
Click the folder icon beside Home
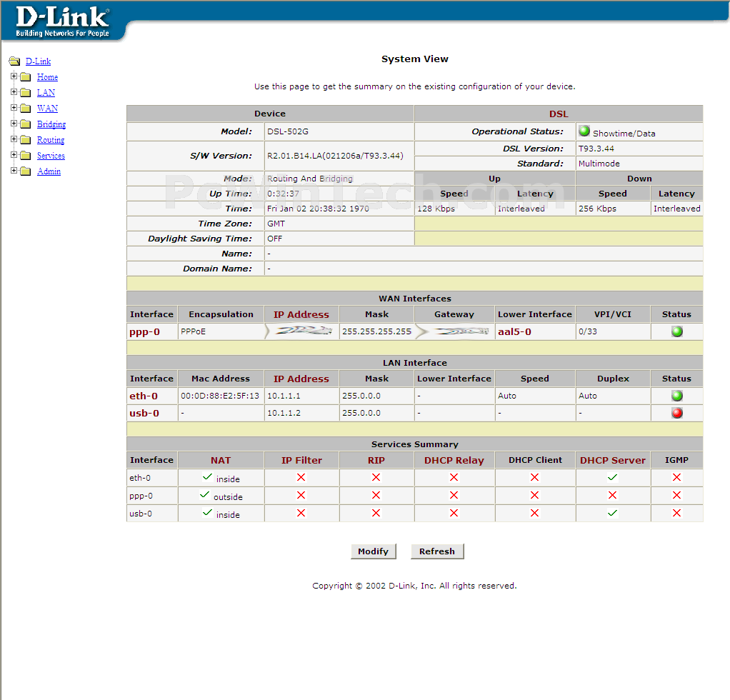coord(26,77)
